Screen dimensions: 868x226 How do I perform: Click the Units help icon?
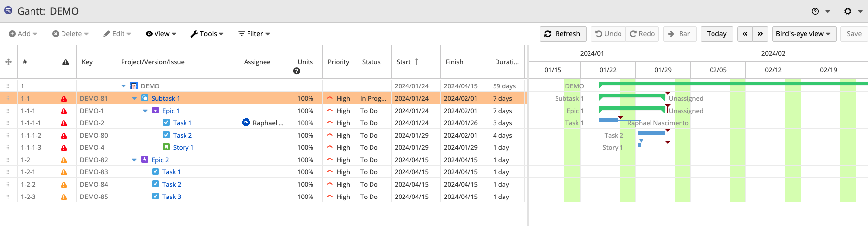(x=296, y=71)
